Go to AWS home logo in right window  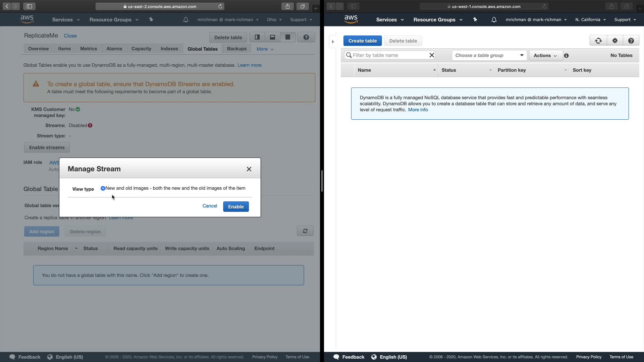click(x=351, y=19)
